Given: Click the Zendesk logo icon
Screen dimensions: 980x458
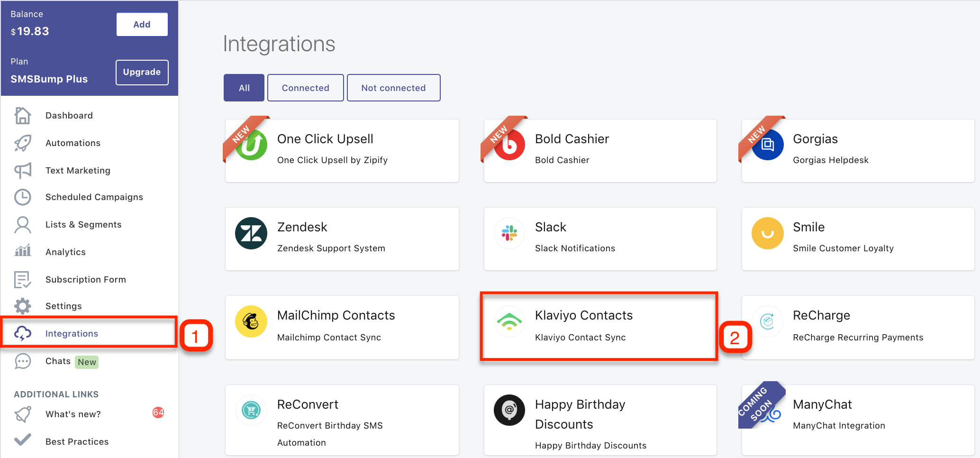Looking at the screenshot, I should [251, 233].
